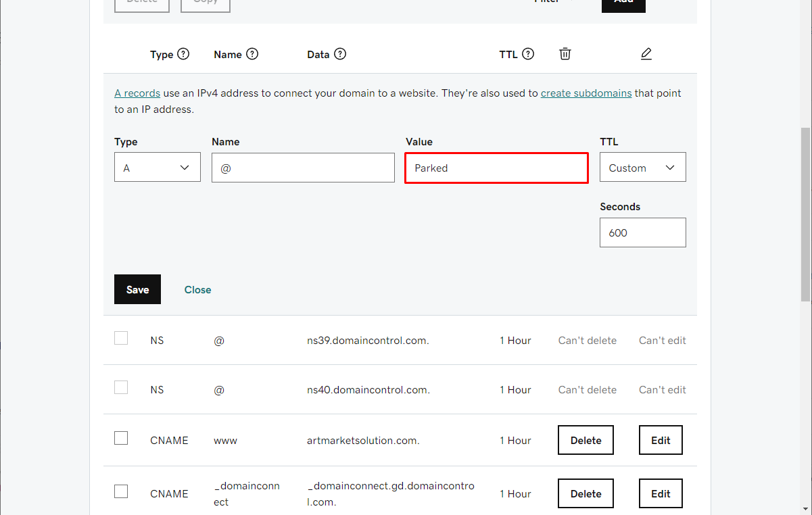The height and width of the screenshot is (515, 812).
Task: Tick the checkbox for the www CNAME record
Action: tap(121, 438)
